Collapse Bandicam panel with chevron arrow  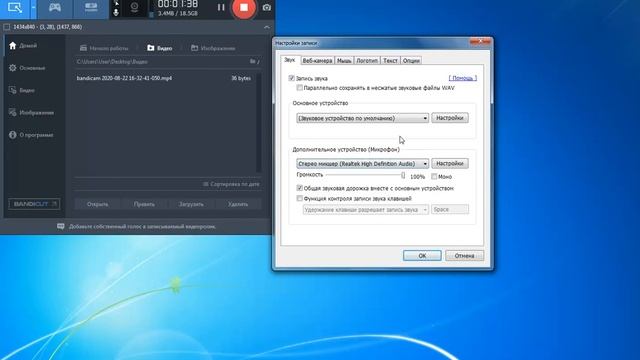pos(267,27)
